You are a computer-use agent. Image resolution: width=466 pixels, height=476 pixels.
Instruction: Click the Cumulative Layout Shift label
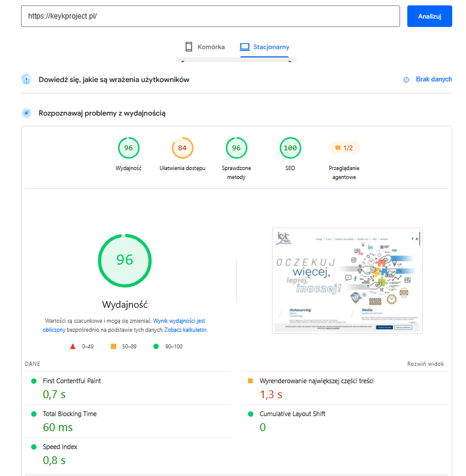(x=292, y=414)
